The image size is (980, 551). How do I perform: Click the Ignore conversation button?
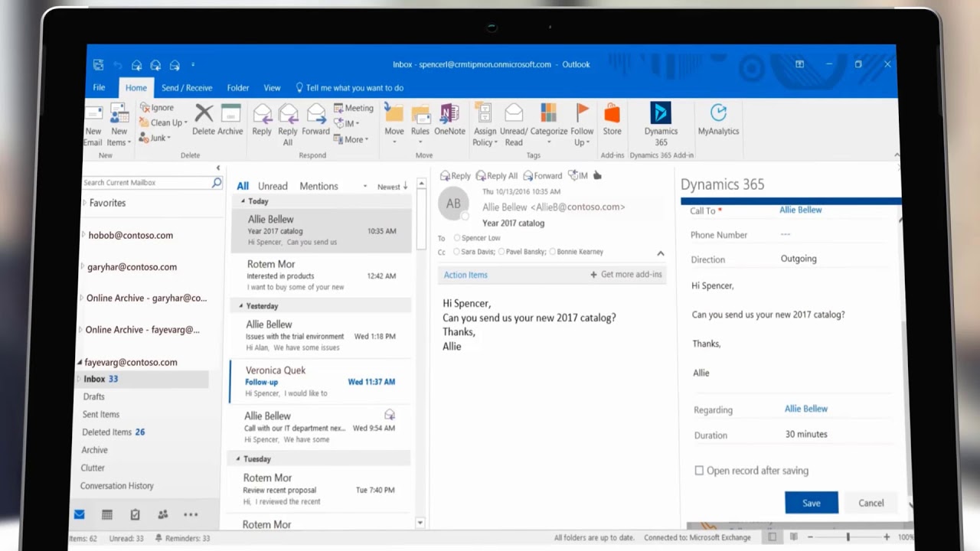pos(157,108)
